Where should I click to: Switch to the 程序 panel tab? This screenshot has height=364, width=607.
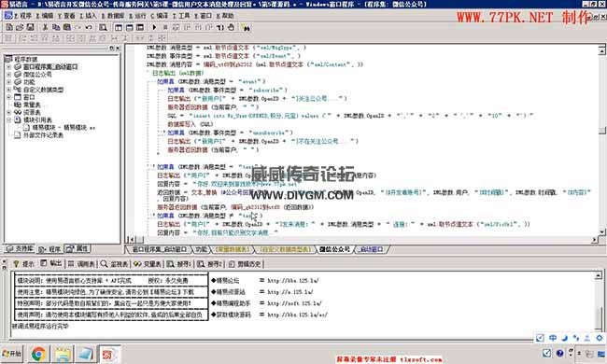[x=49, y=249]
